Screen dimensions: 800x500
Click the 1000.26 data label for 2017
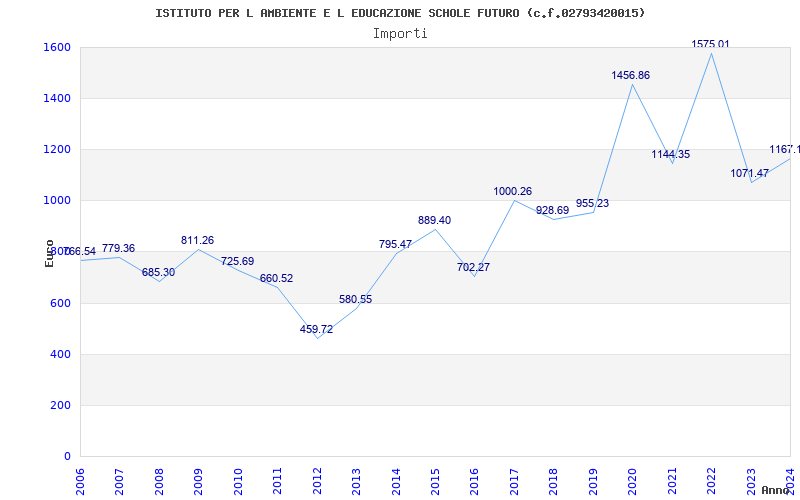pos(512,191)
